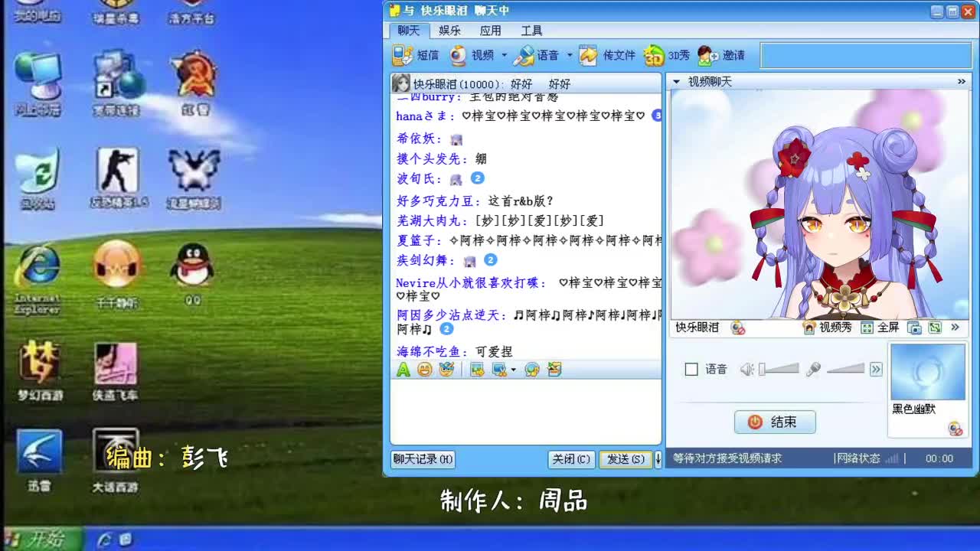Click the 黑色幽默 self video thumbnail

pyautogui.click(x=927, y=372)
